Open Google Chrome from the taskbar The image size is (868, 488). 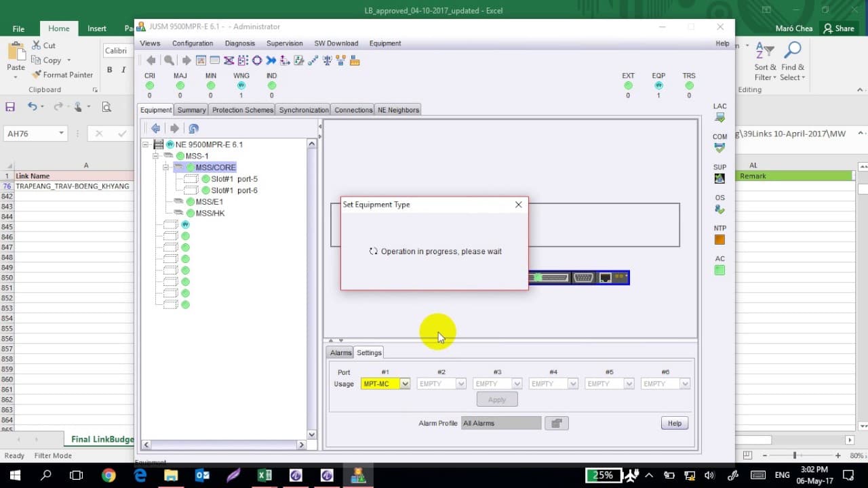108,475
